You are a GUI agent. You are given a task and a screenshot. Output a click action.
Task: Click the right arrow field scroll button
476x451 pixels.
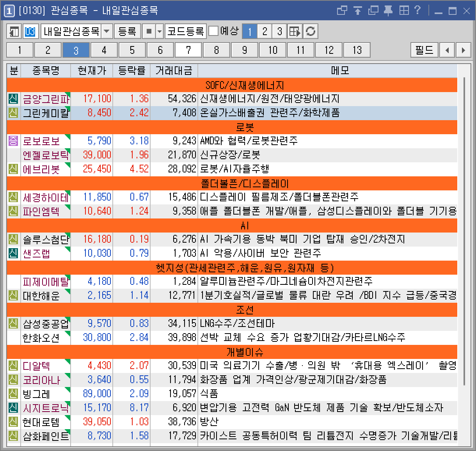tap(463, 50)
